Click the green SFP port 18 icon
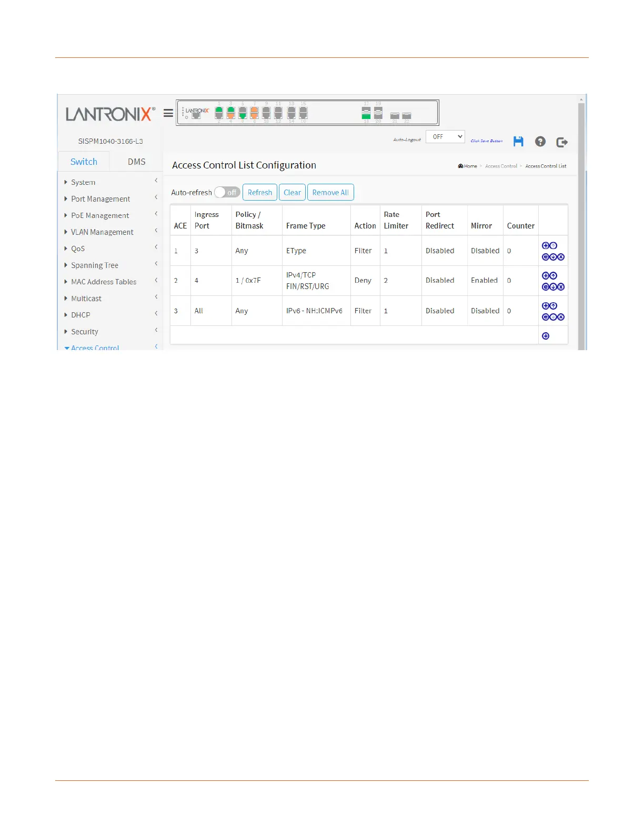 point(366,116)
